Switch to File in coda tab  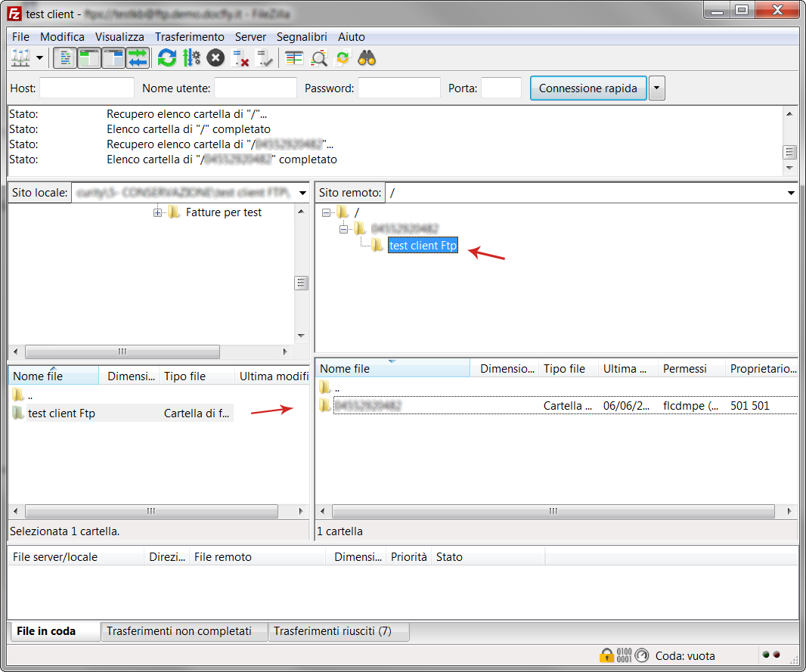point(54,631)
